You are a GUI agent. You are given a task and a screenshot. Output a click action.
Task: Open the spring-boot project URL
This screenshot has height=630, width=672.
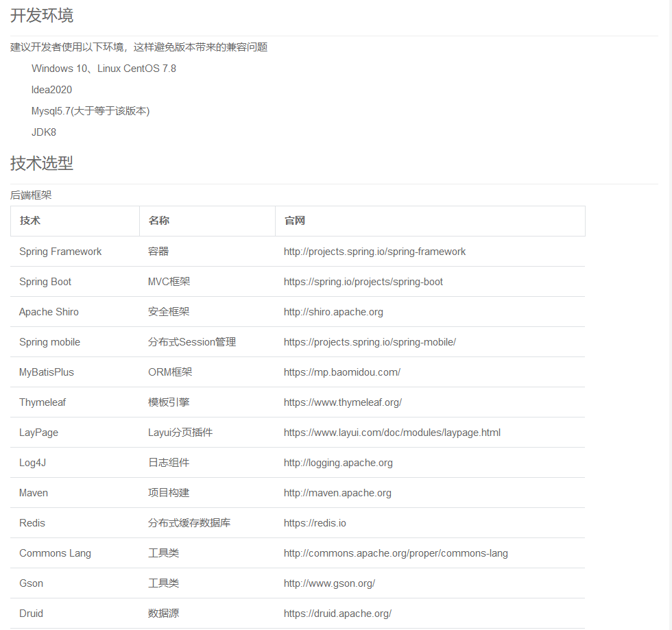click(x=363, y=282)
